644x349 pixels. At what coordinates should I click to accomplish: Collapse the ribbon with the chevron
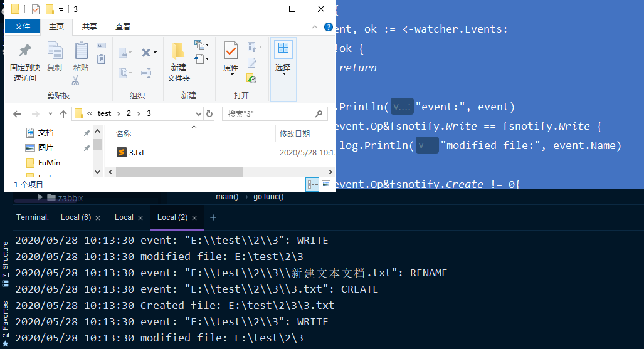tap(315, 27)
